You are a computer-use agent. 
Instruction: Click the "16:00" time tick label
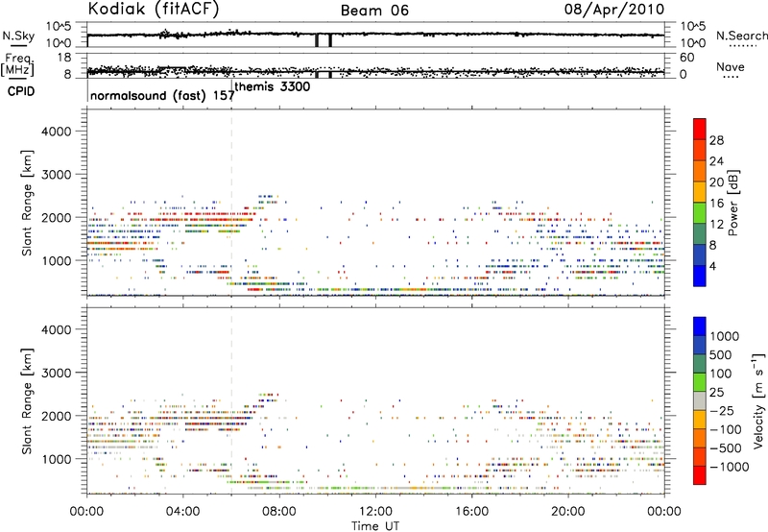tap(471, 512)
